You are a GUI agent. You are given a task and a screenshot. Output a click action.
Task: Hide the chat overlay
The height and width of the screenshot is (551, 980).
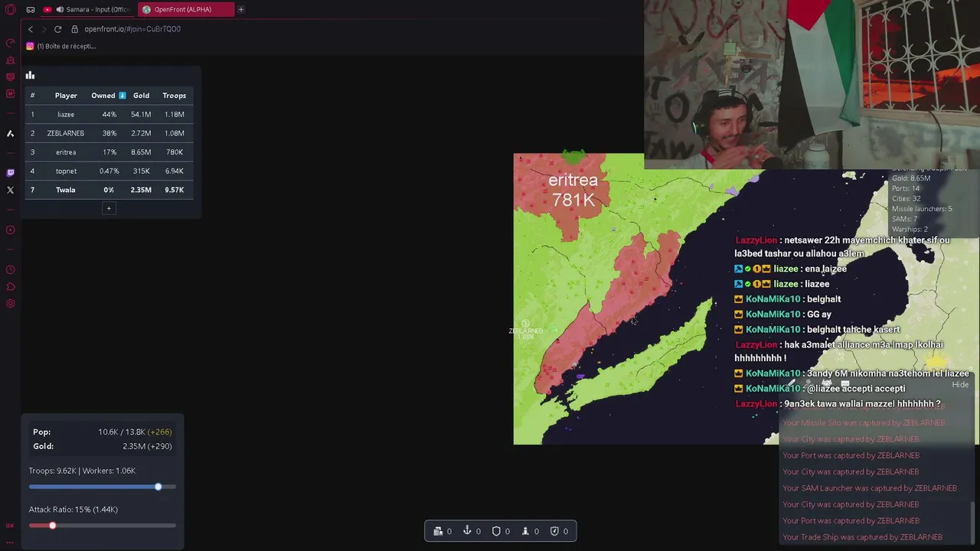[960, 385]
